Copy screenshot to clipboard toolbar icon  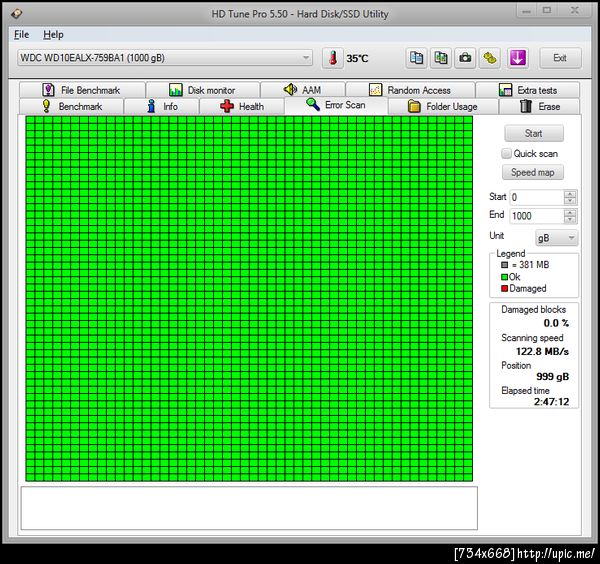(x=441, y=58)
